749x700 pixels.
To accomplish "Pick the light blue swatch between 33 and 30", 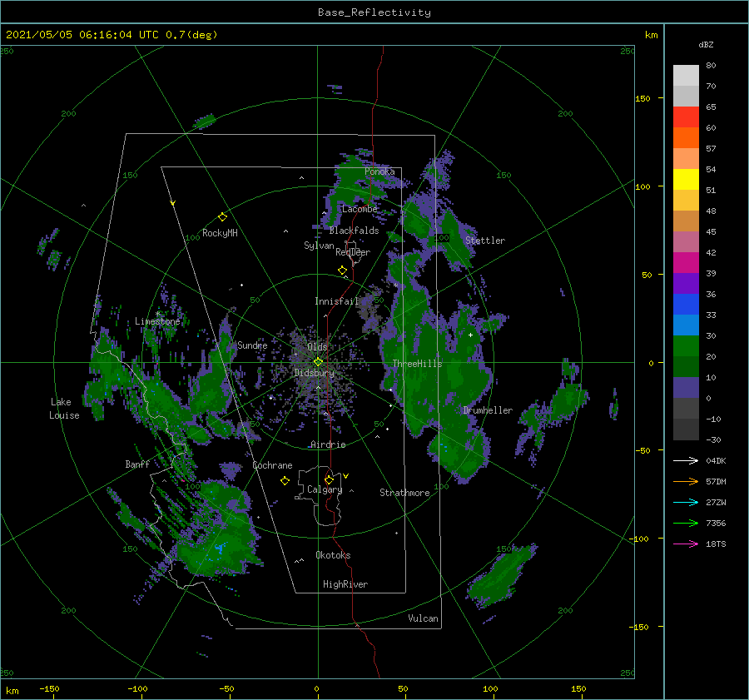I will tap(686, 325).
